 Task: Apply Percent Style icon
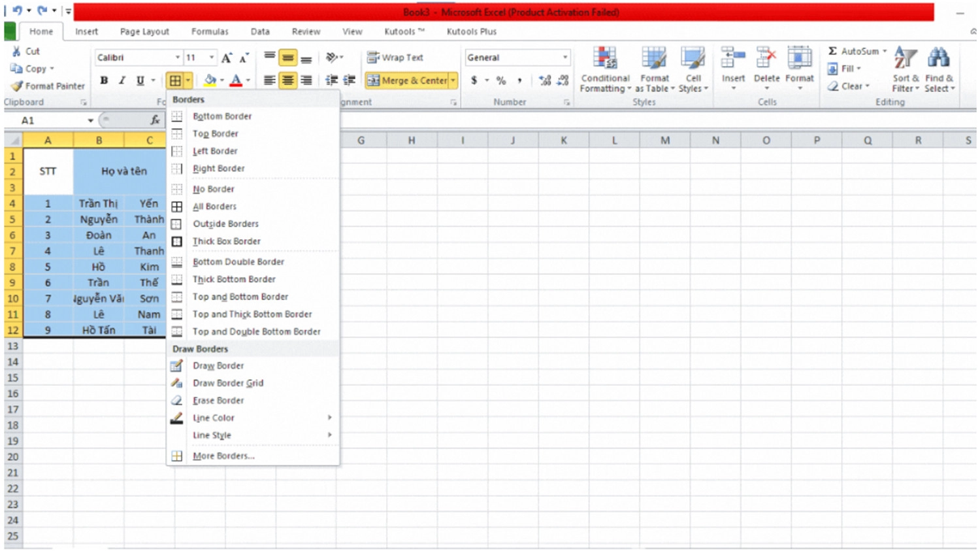(x=501, y=80)
